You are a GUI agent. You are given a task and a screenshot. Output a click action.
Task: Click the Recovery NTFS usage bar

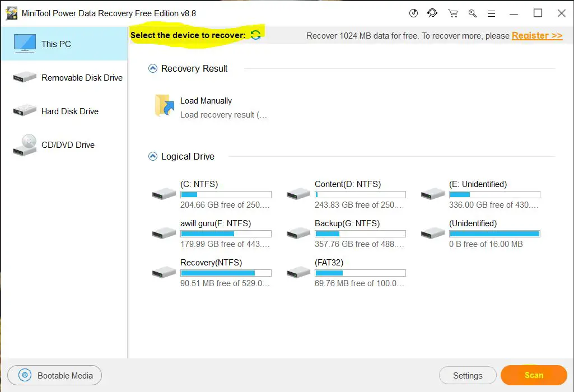click(226, 273)
